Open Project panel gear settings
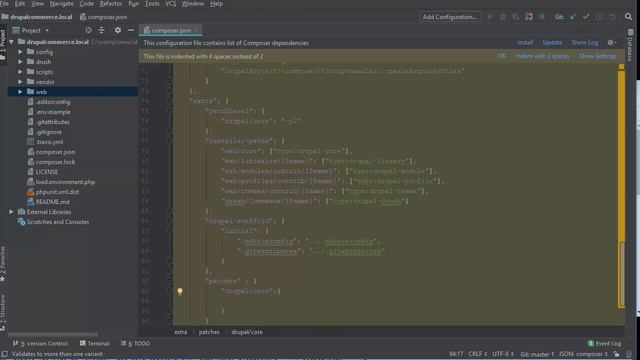This screenshot has width=640, height=360. 118,30
